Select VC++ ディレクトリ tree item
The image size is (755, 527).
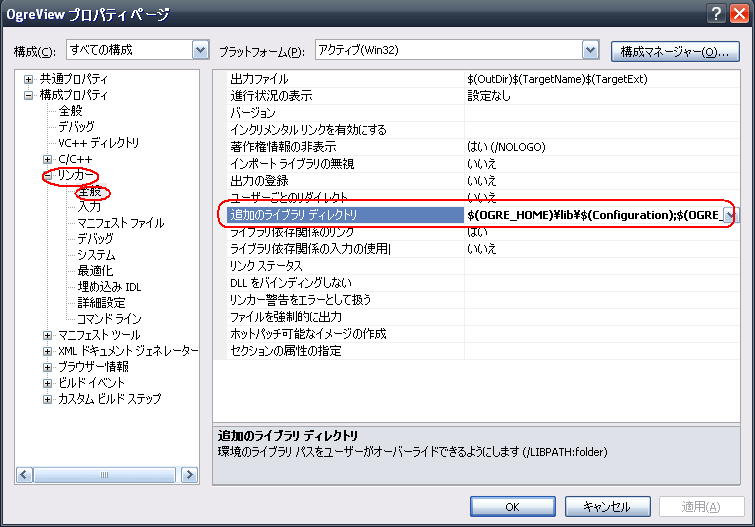[x=99, y=143]
